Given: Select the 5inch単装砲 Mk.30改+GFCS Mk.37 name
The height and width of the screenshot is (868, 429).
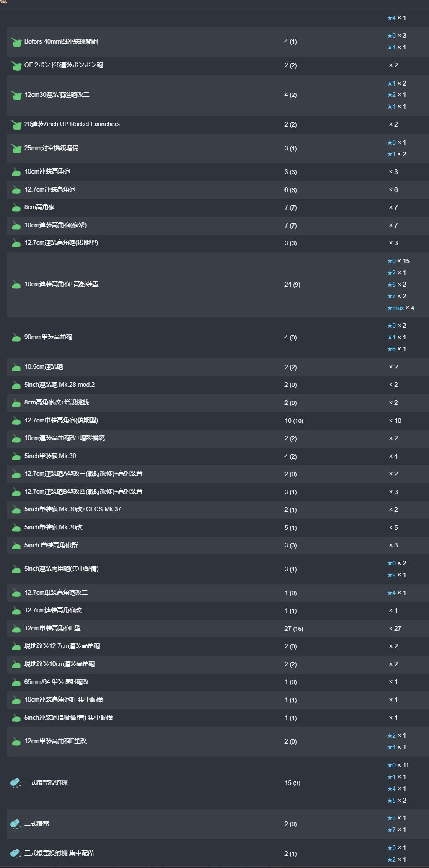Looking at the screenshot, I should (73, 509).
